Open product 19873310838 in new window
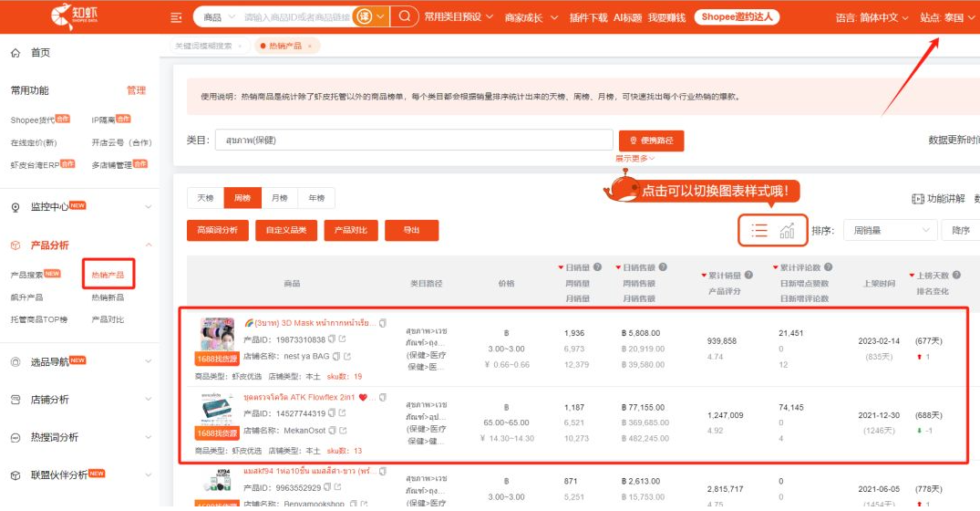Image resolution: width=980 pixels, height=511 pixels. pos(342,339)
